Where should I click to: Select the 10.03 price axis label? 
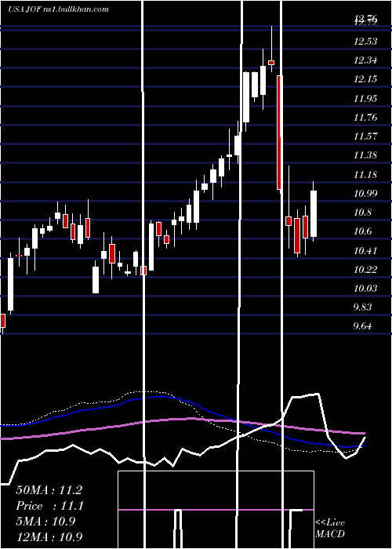(x=365, y=288)
